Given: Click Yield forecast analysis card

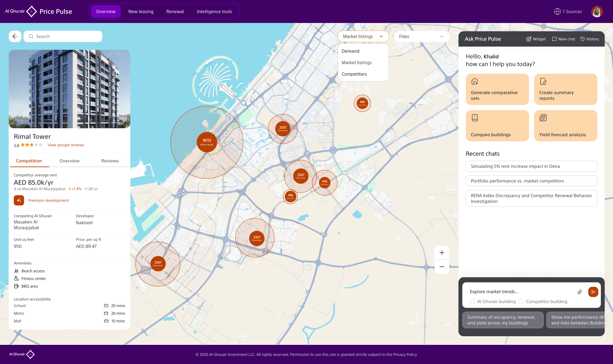Looking at the screenshot, I should 565,126.
